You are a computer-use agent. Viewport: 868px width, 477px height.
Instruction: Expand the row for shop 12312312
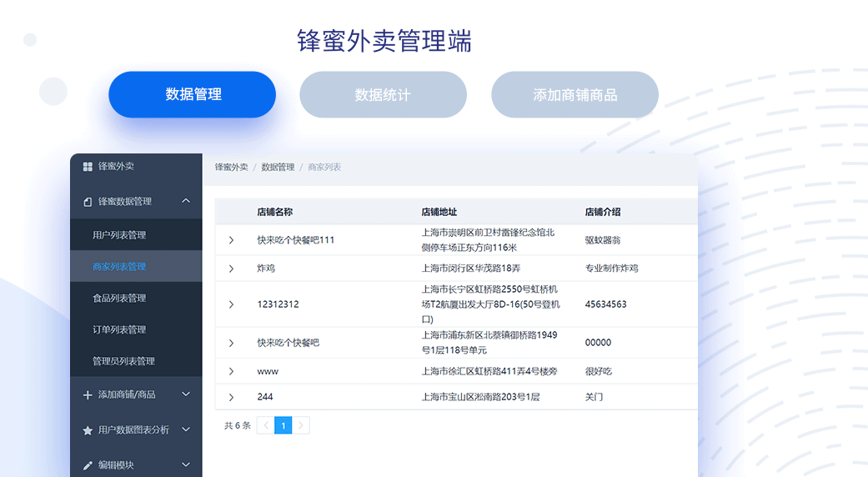click(x=231, y=304)
